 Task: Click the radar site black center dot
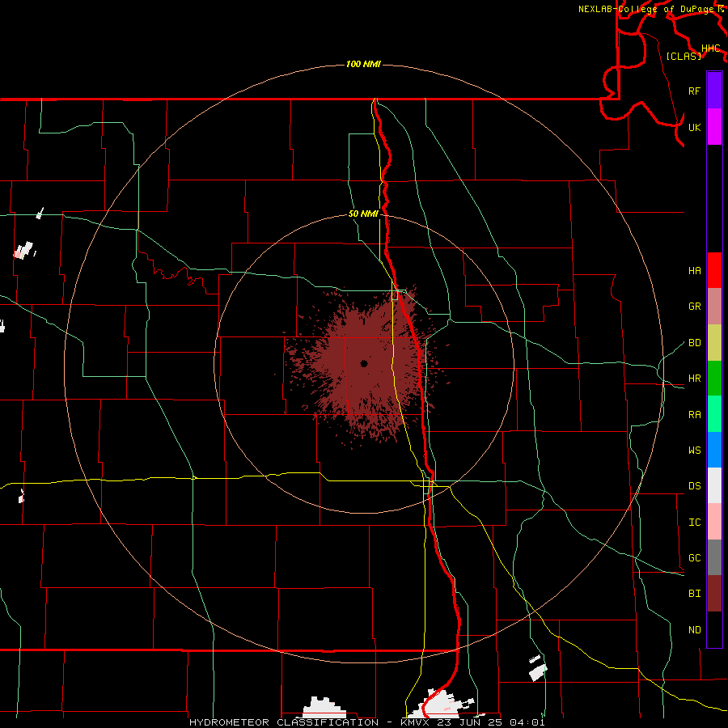364,363
